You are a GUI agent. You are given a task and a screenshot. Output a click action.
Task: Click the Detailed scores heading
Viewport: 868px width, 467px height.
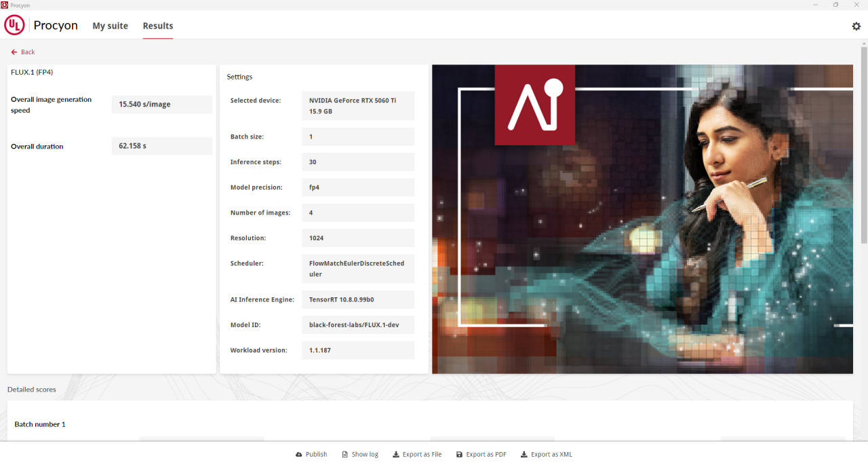pos(32,390)
